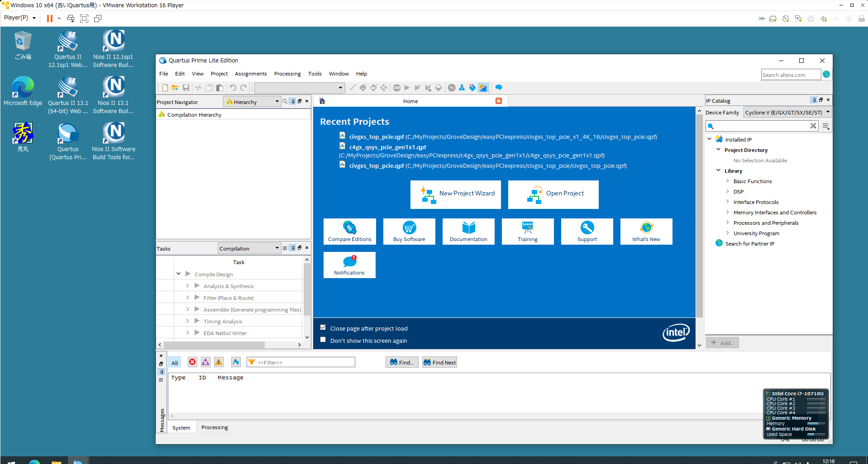Open the Timing Analyzer clock icon
Screen dimensions: 868x464
[452, 88]
